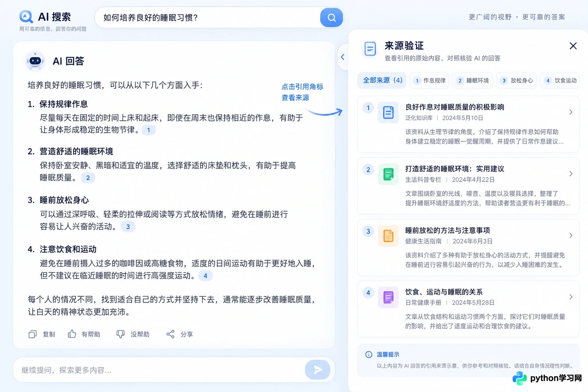Click the blue document icon of source 1
The height and width of the screenshot is (392, 588).
click(388, 112)
